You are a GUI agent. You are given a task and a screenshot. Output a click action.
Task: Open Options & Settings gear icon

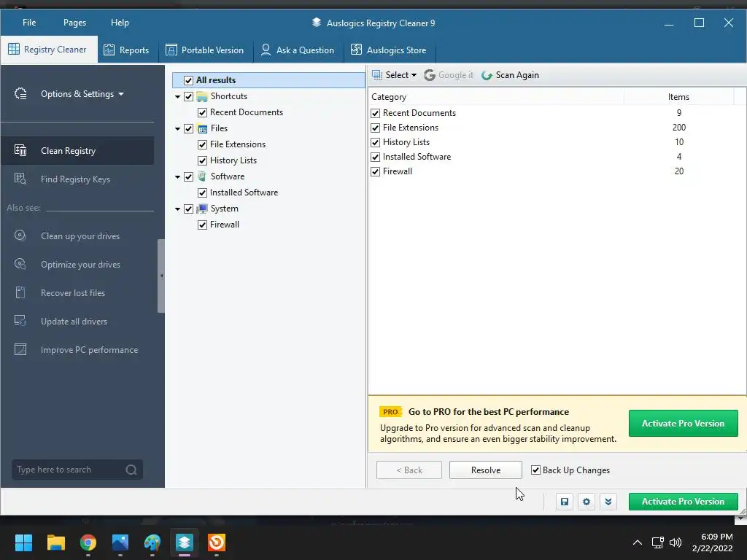tap(20, 94)
